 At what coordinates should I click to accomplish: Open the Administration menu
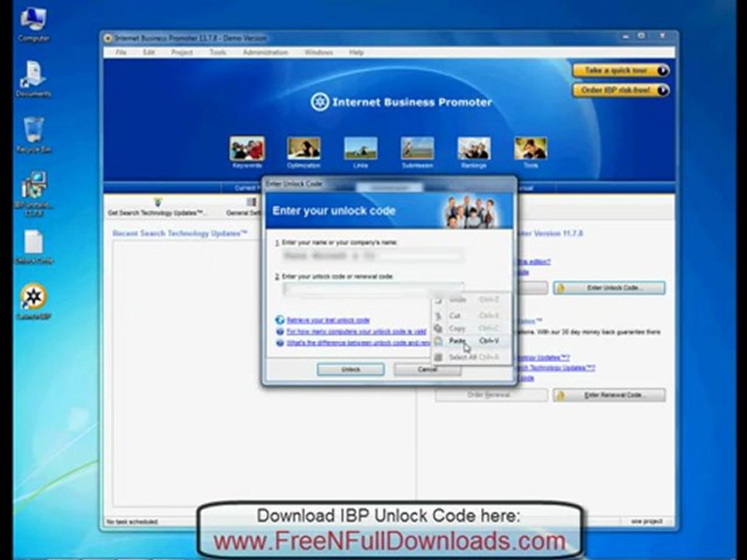265,52
